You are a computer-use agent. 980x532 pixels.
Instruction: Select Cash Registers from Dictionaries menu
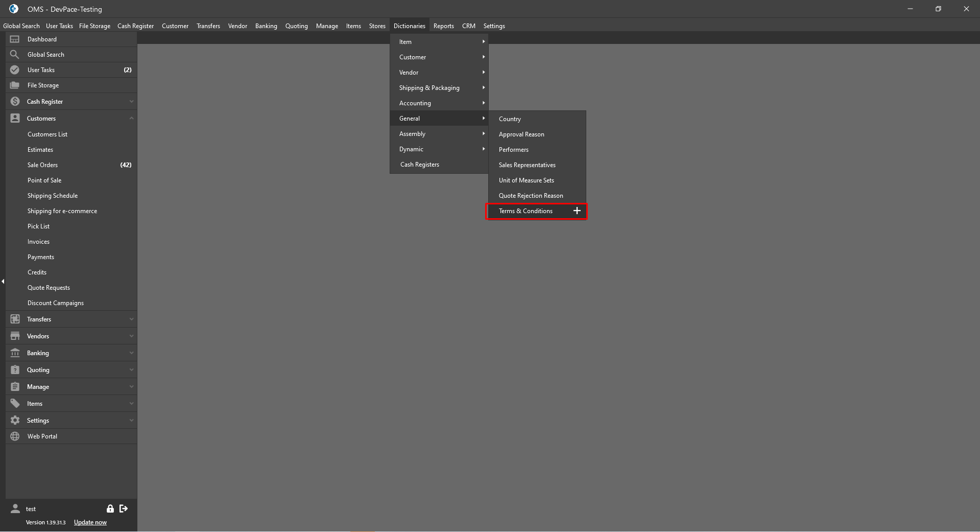click(439, 165)
